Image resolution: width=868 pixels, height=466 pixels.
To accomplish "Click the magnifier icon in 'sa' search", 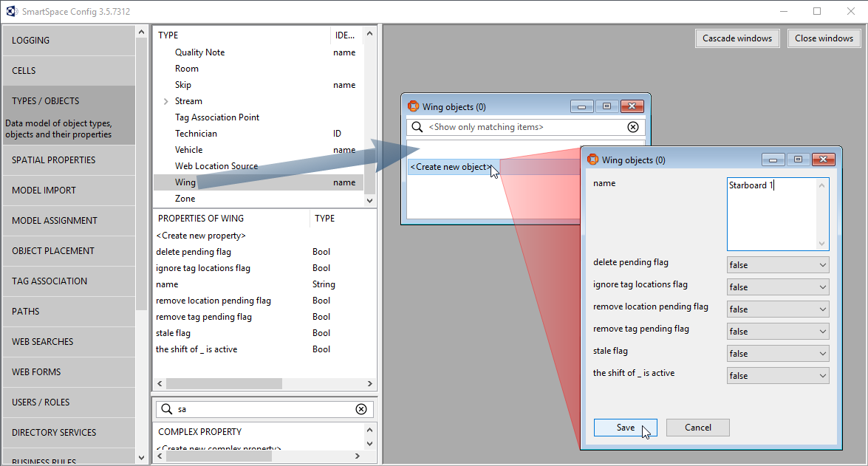I will [x=167, y=409].
